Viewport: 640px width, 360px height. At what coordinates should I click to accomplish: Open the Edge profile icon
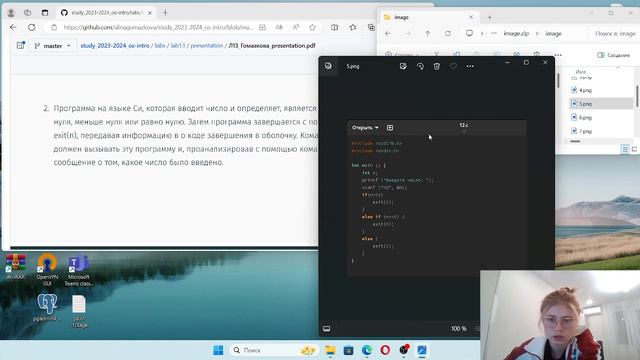(x=11, y=13)
